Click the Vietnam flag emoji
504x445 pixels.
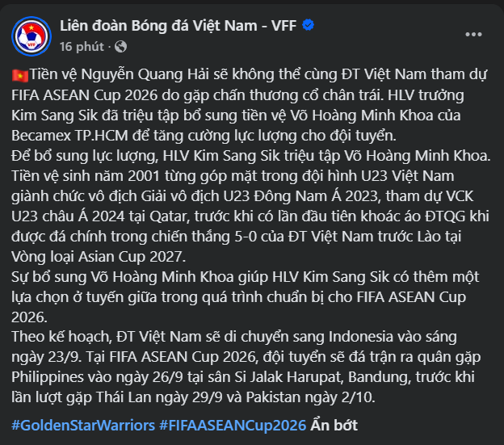(20, 75)
